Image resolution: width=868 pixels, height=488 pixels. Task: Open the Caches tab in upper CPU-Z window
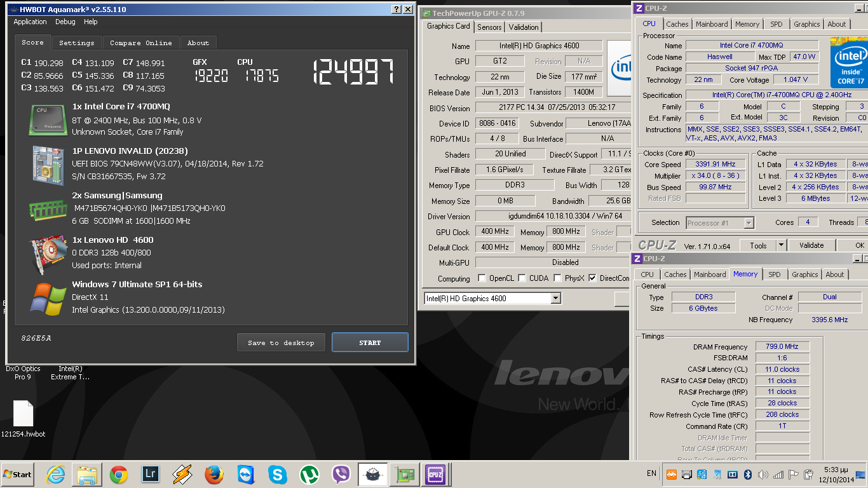coord(677,24)
